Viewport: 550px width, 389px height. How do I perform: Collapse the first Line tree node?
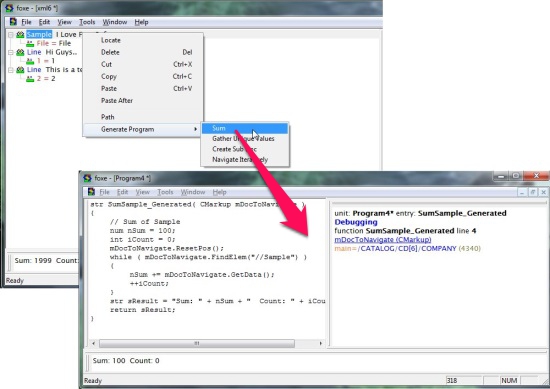point(11,52)
